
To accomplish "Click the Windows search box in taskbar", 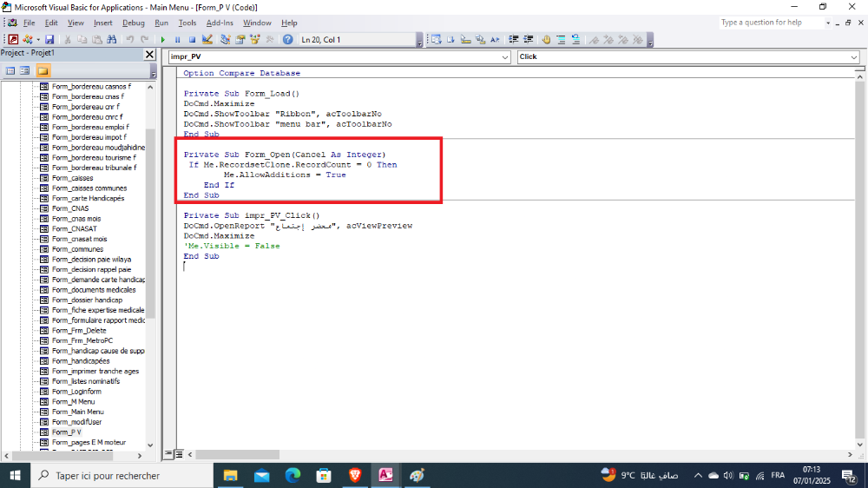I will (122, 475).
